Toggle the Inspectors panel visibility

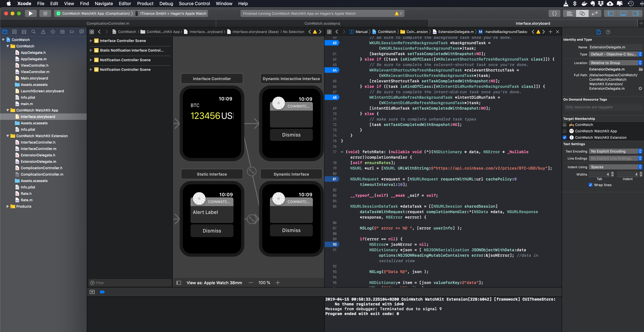pyautogui.click(x=636, y=13)
